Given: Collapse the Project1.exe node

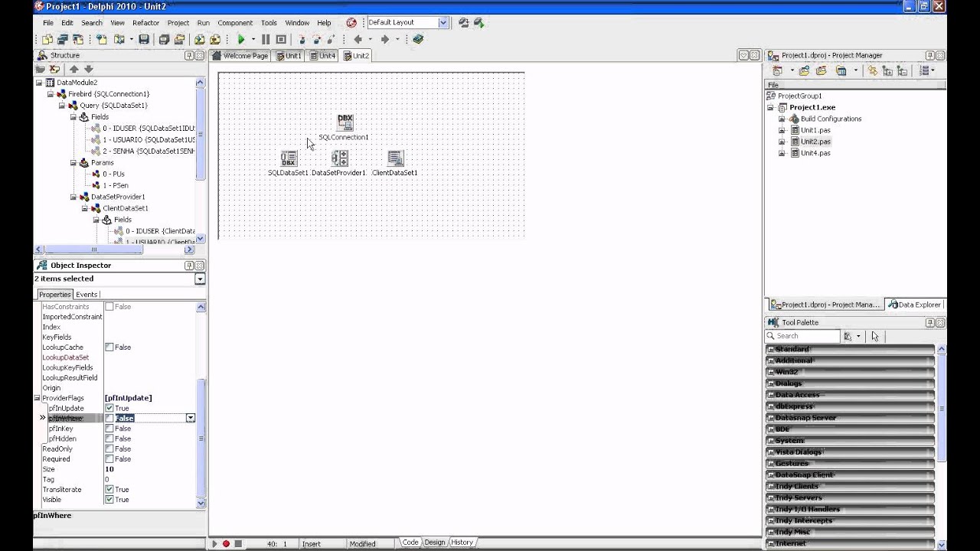Looking at the screenshot, I should point(771,108).
